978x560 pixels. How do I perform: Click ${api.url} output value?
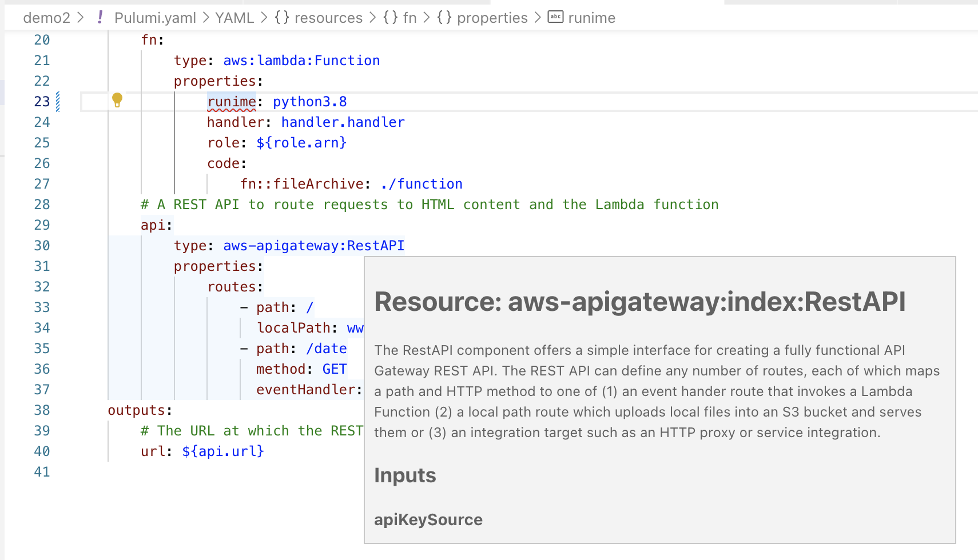click(223, 451)
